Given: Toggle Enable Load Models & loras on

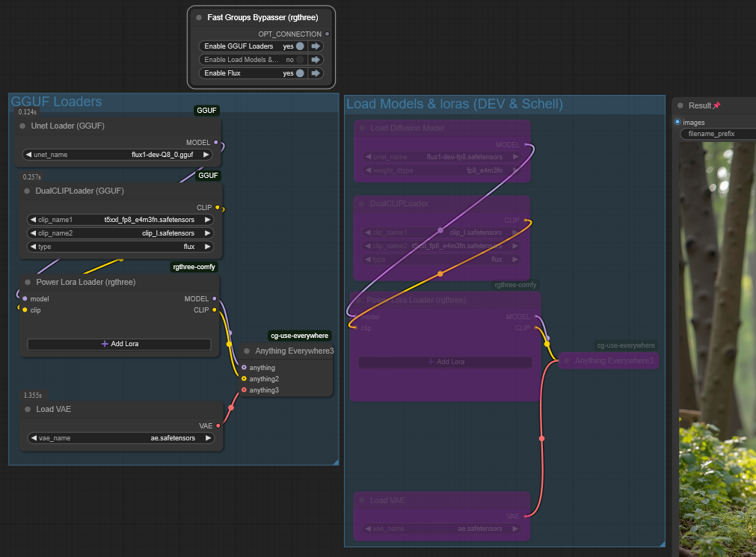Looking at the screenshot, I should click(299, 60).
